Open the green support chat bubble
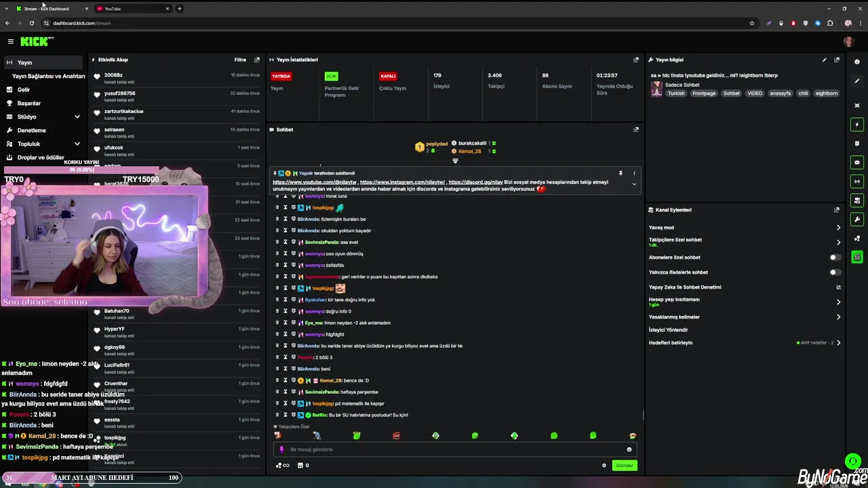 853,462
